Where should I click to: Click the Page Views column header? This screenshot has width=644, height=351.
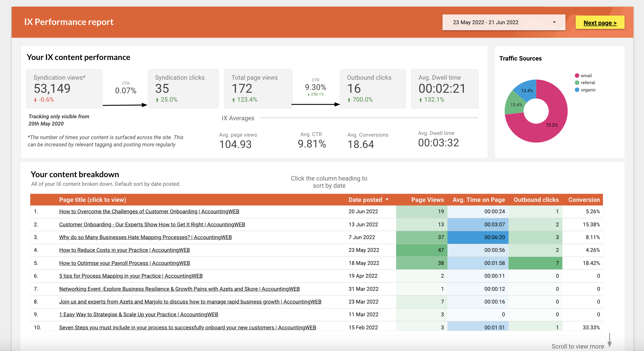[x=427, y=200]
